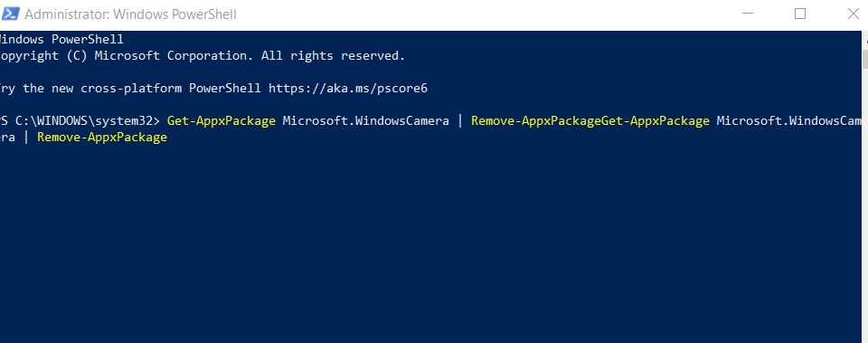The image size is (868, 343).
Task: Close the Administrator PowerShell window
Action: tap(853, 14)
